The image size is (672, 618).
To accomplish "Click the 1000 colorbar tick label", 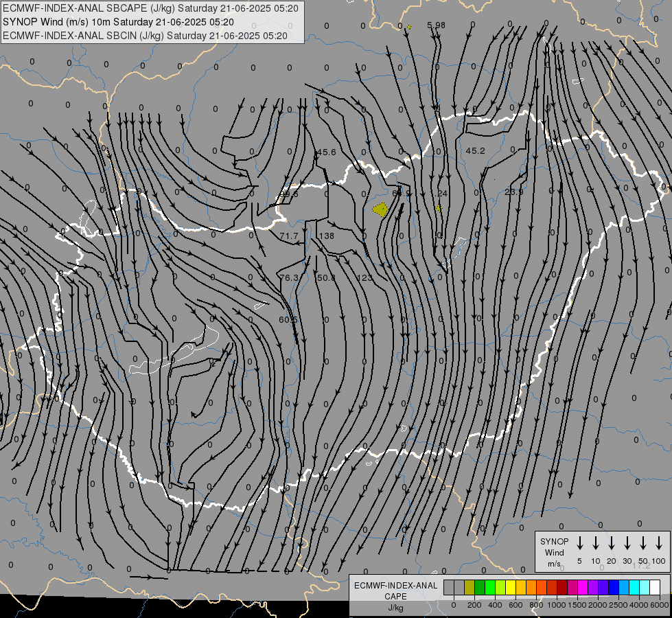I will tap(556, 605).
